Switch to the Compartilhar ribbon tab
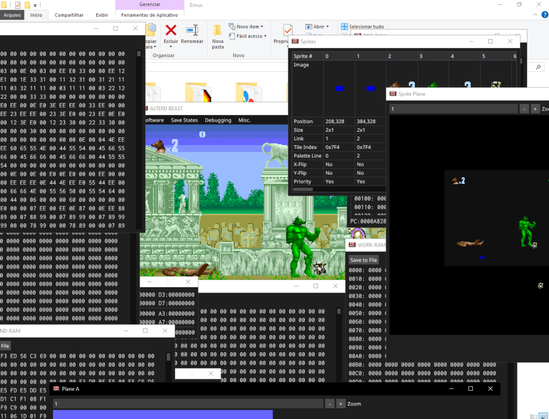The height and width of the screenshot is (419, 549). coord(69,15)
